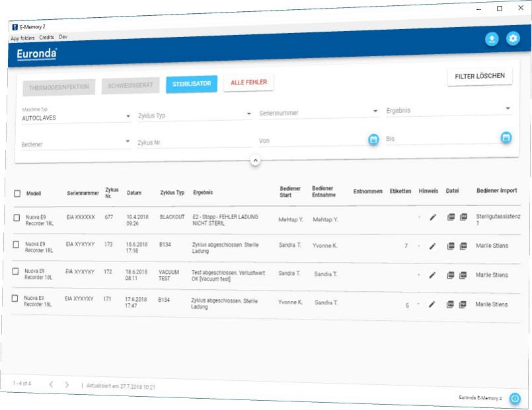Open the Bis date calendar picker

[x=506, y=137]
